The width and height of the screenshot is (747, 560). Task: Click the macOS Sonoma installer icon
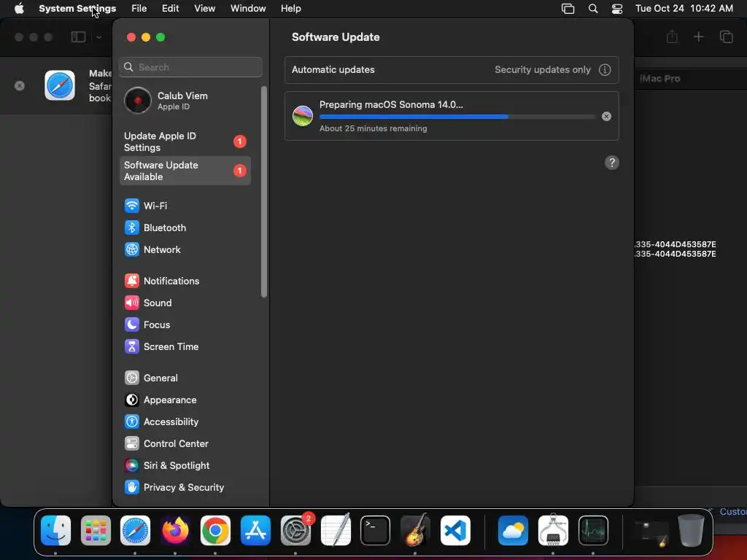point(303,116)
